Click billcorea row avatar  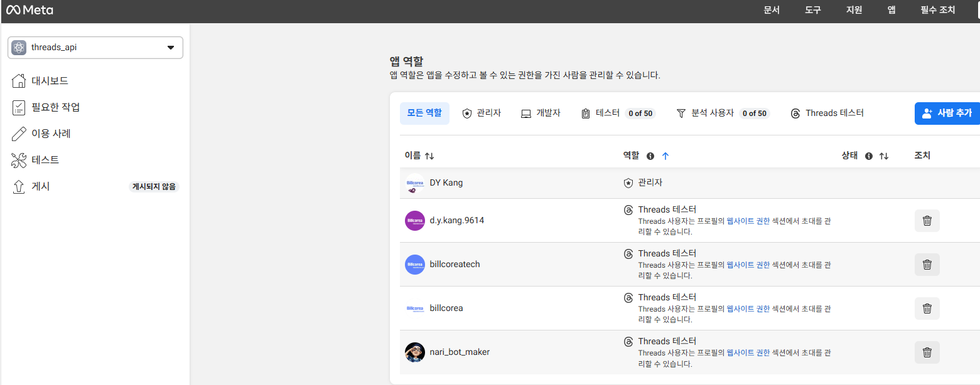coord(415,309)
